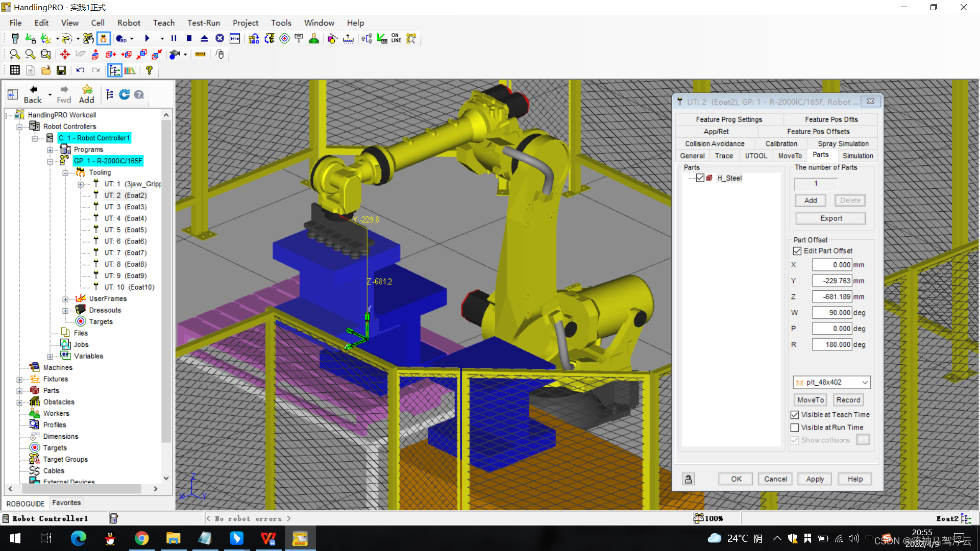Screen dimensions: 980x551
Task: Open the Cell menu
Action: pos(97,23)
